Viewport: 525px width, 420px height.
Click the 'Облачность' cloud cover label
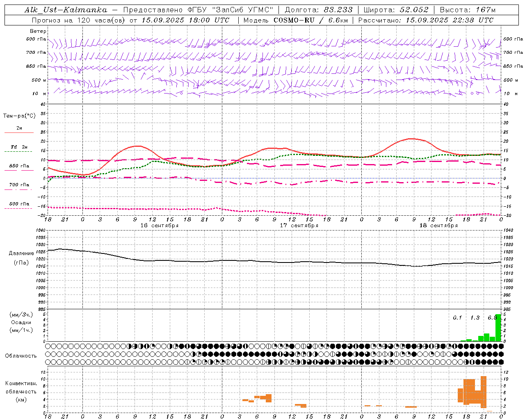point(21,356)
